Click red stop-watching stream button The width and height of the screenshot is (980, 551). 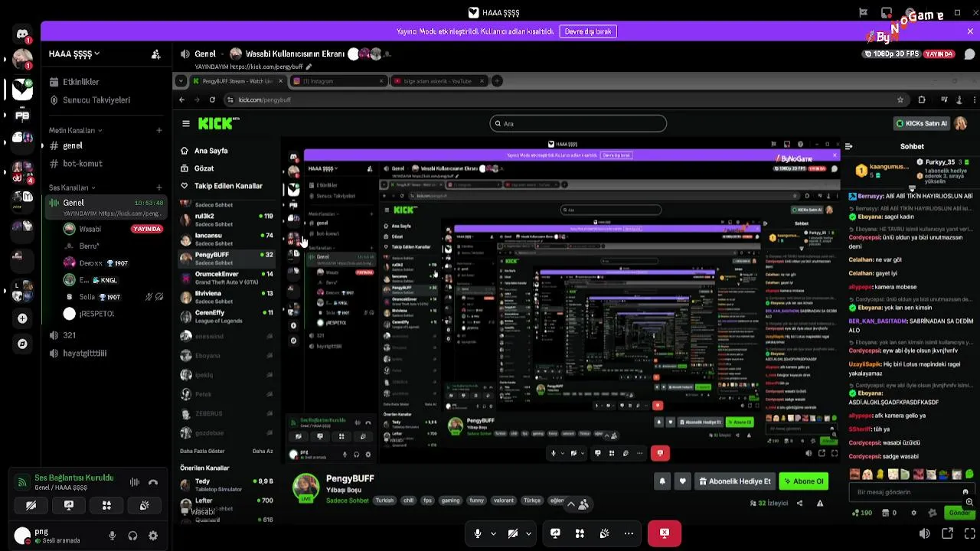[665, 533]
